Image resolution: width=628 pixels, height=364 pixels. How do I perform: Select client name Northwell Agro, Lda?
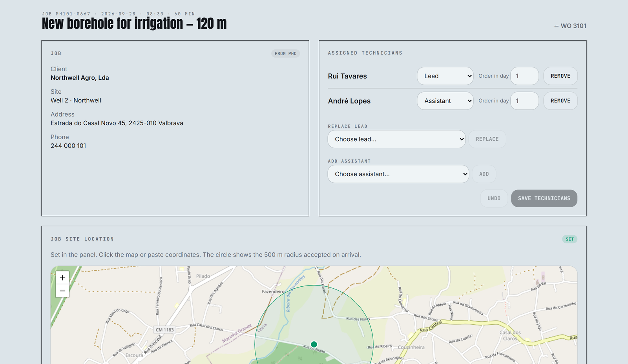(x=80, y=78)
